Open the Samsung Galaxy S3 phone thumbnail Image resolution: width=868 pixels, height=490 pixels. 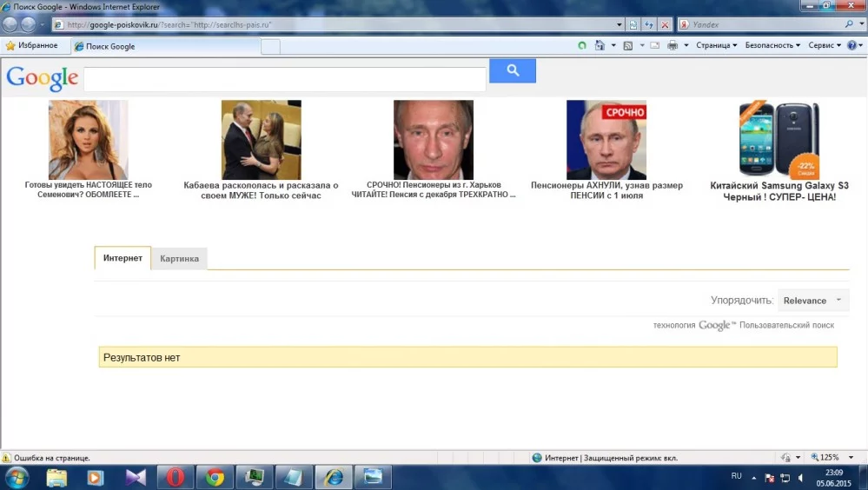tap(779, 140)
